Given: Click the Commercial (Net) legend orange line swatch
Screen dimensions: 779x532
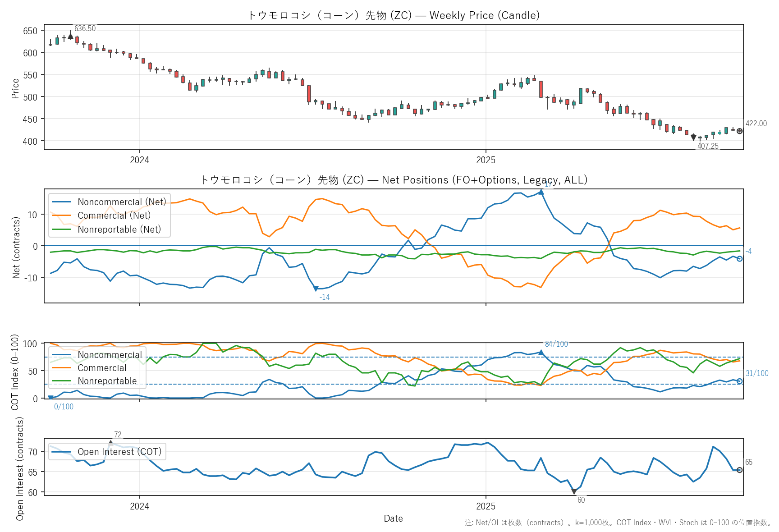Looking at the screenshot, I should point(62,216).
